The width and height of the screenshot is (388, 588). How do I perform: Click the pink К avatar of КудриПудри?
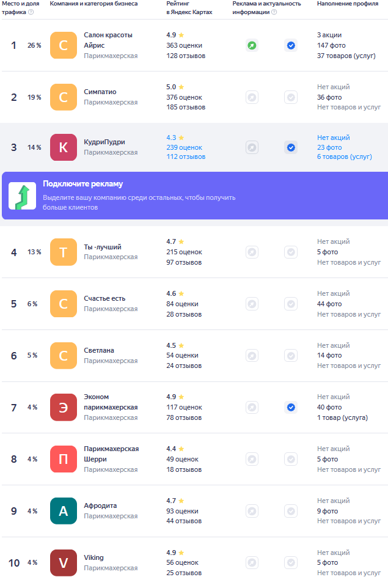[64, 147]
